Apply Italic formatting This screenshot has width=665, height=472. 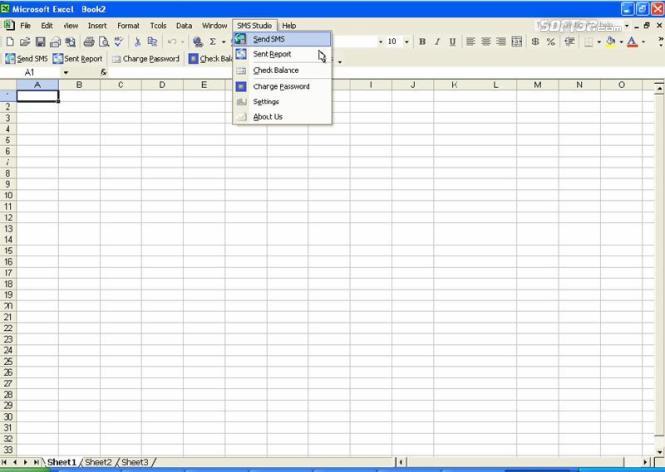[437, 42]
